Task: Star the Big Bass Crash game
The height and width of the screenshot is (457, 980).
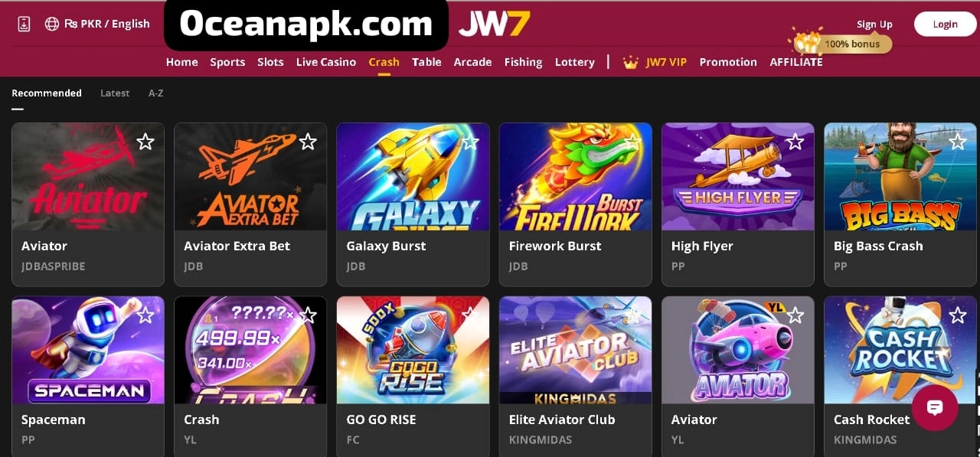Action: click(958, 142)
